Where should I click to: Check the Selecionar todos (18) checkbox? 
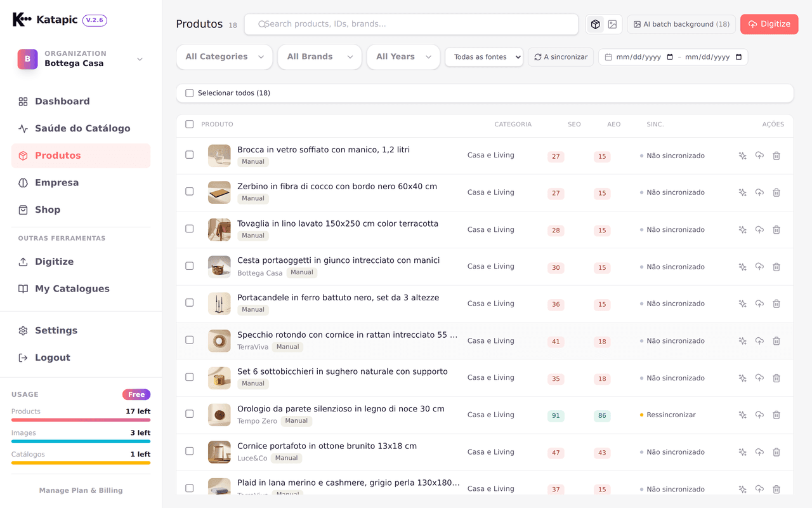[x=189, y=93]
